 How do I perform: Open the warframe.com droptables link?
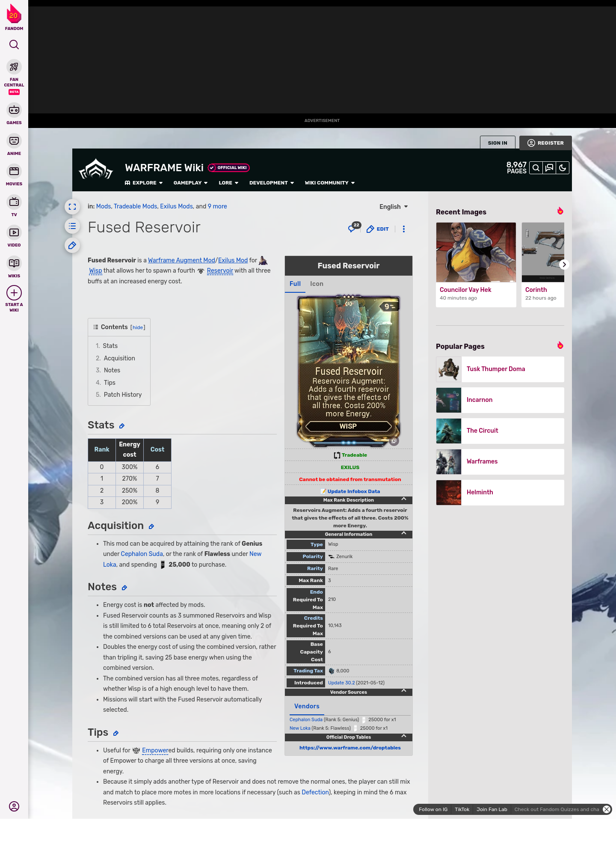pos(350,748)
